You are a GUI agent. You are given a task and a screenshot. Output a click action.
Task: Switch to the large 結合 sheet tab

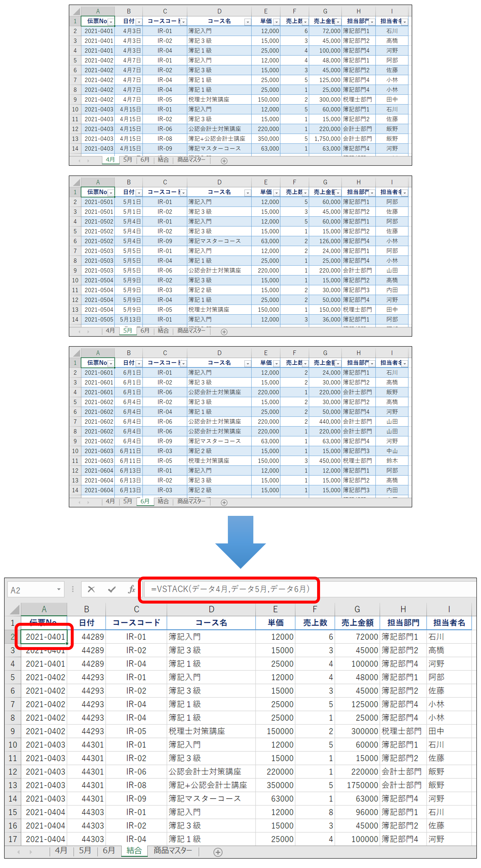(x=134, y=851)
